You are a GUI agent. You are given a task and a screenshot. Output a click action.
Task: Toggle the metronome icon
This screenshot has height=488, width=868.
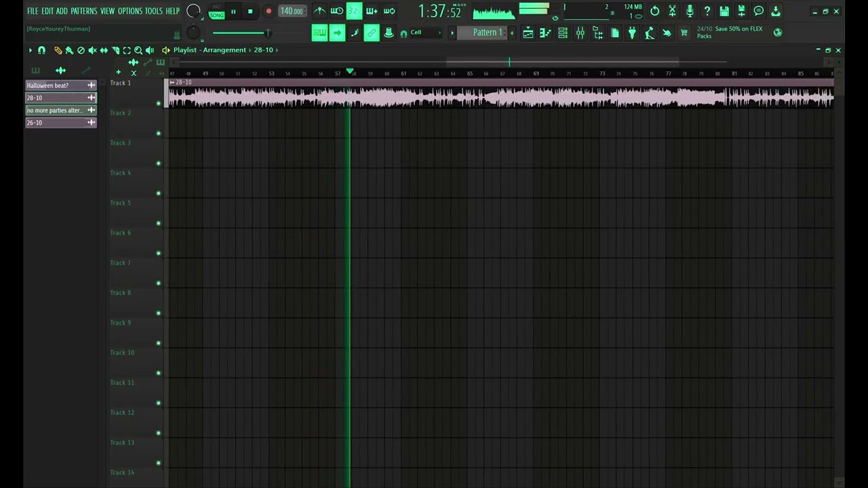[319, 11]
